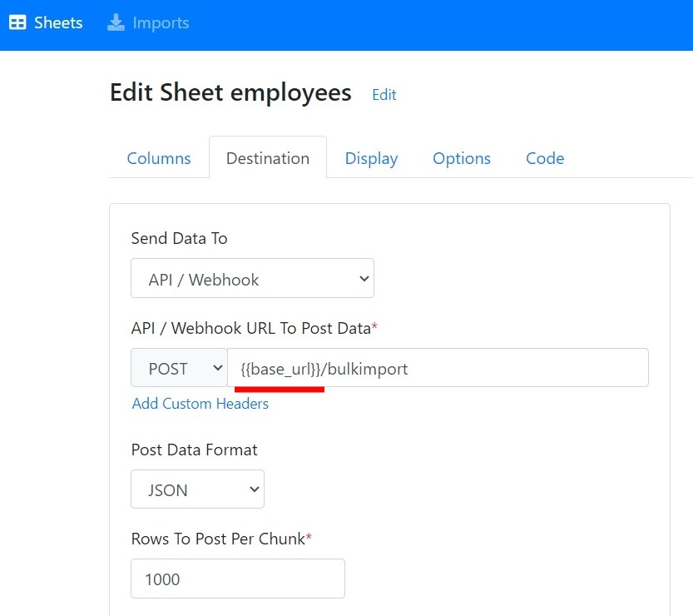Switch to the Display tab
Image resolution: width=693 pixels, height=616 pixels.
(x=371, y=158)
